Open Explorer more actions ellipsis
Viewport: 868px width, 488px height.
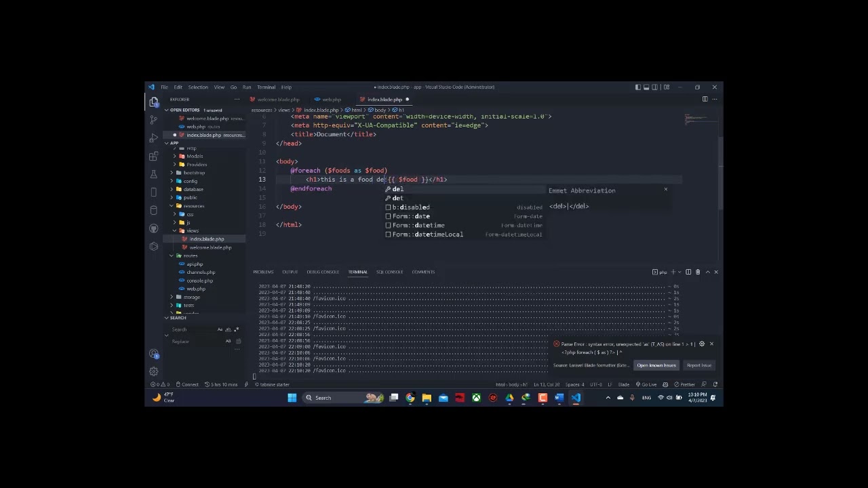(x=237, y=99)
